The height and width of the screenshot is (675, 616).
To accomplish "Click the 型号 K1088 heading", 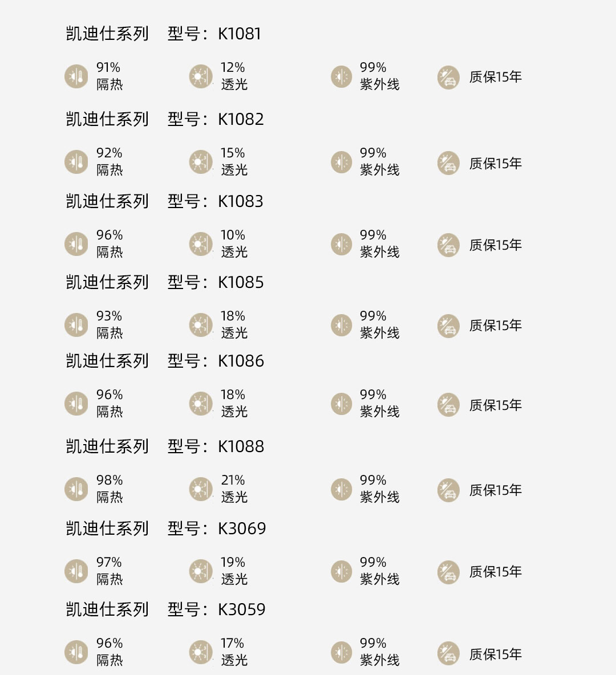I will pos(216,446).
